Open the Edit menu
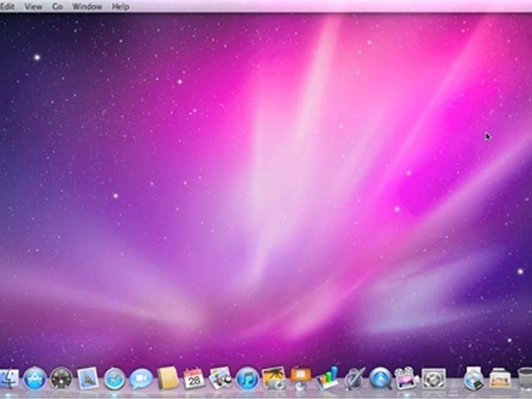This screenshot has height=399, width=532. pyautogui.click(x=7, y=7)
